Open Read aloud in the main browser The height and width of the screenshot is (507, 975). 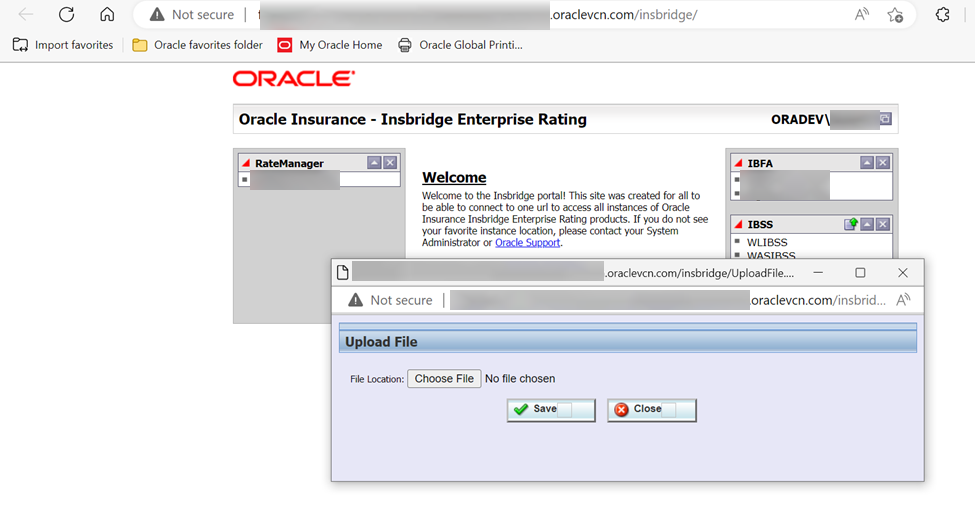click(861, 14)
